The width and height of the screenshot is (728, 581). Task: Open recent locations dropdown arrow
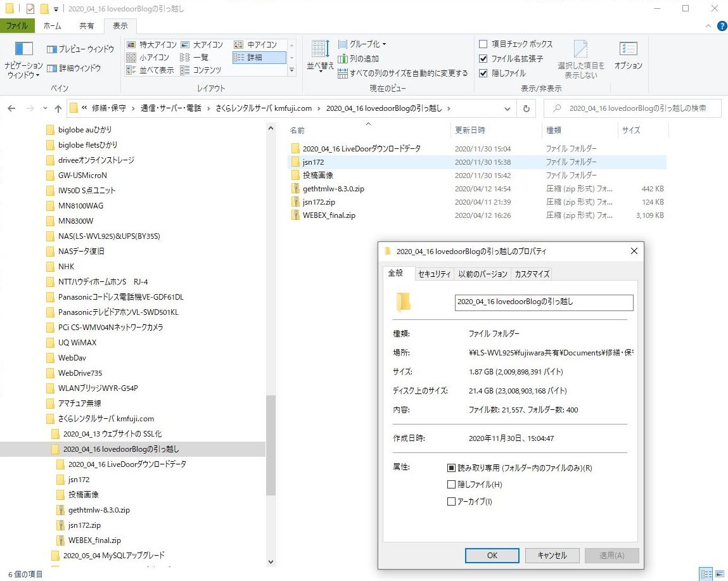pyautogui.click(x=44, y=108)
